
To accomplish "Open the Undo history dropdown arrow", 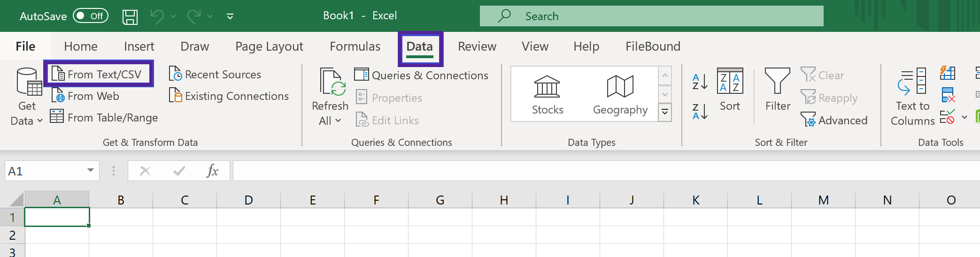I will click(x=173, y=16).
